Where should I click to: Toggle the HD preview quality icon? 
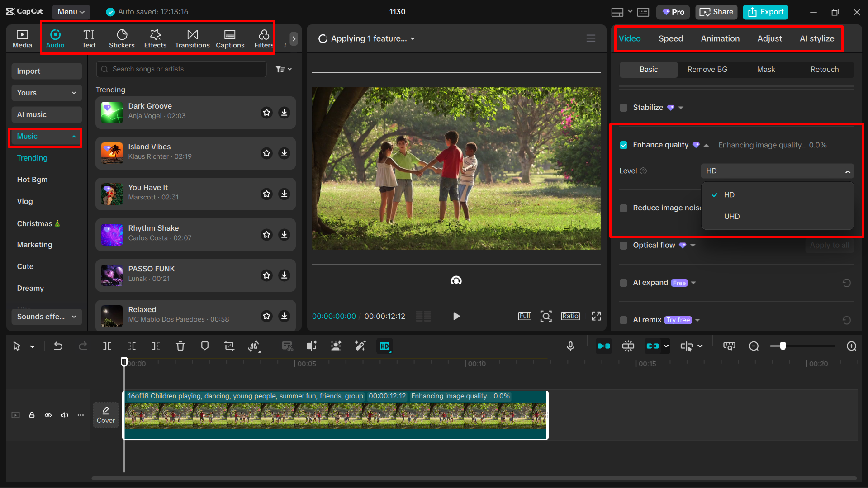click(x=384, y=346)
